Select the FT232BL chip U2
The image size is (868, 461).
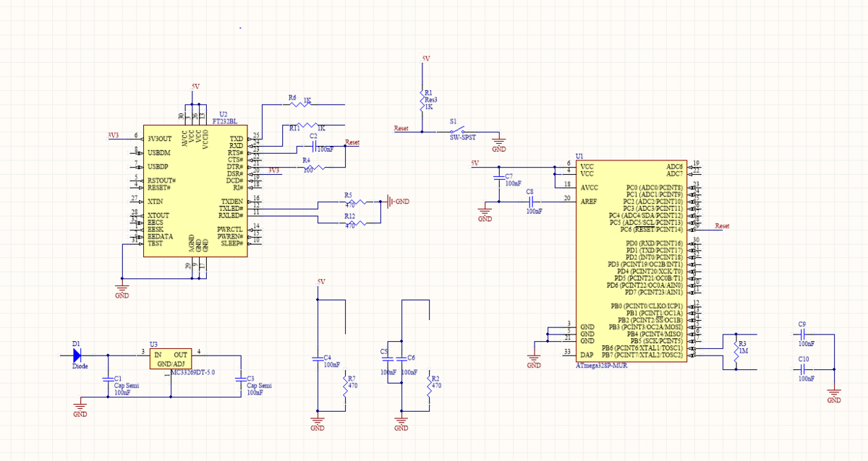coord(195,188)
